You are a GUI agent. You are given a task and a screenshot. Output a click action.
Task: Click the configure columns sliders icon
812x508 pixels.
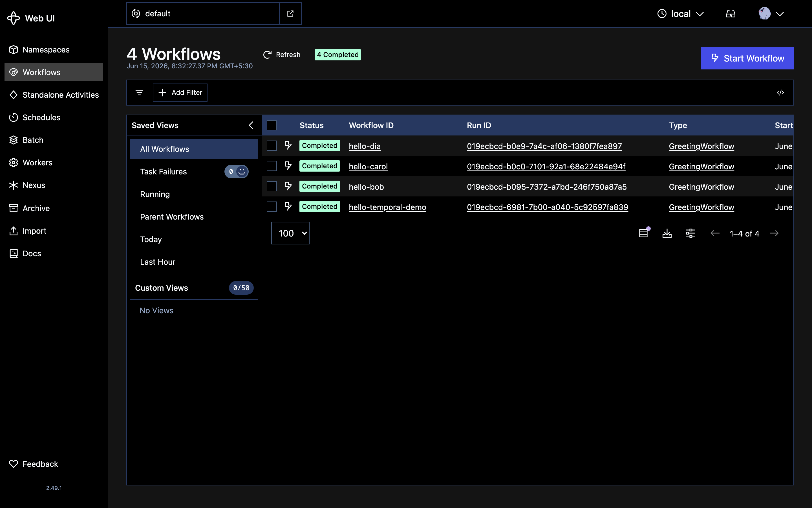[690, 233]
